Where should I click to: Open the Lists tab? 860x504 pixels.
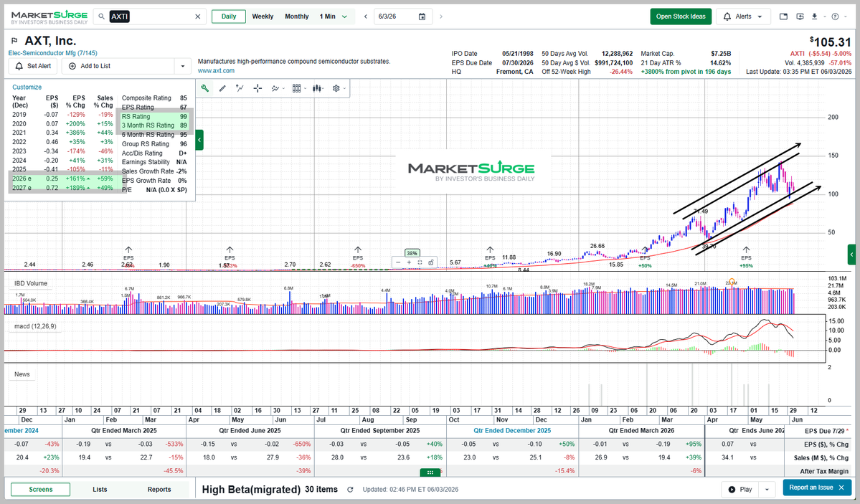pyautogui.click(x=100, y=489)
